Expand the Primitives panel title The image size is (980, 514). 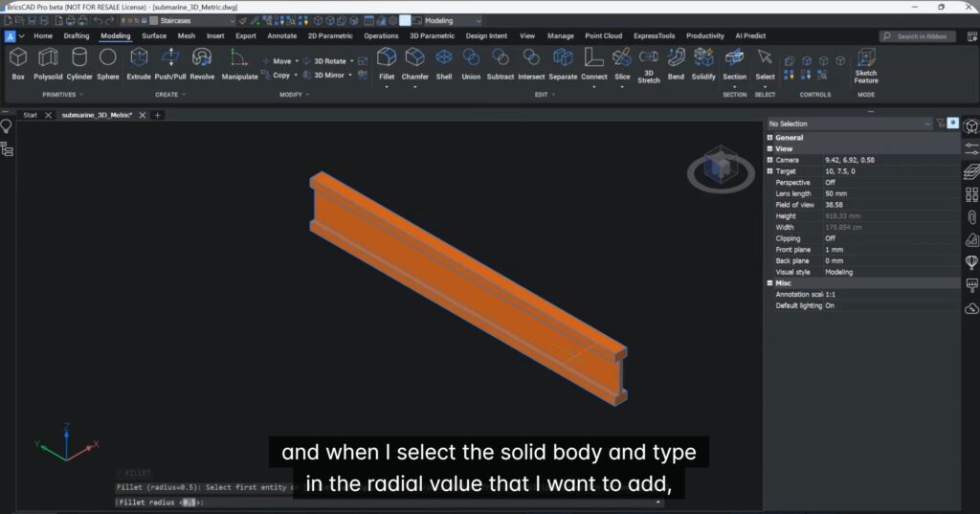[62, 95]
